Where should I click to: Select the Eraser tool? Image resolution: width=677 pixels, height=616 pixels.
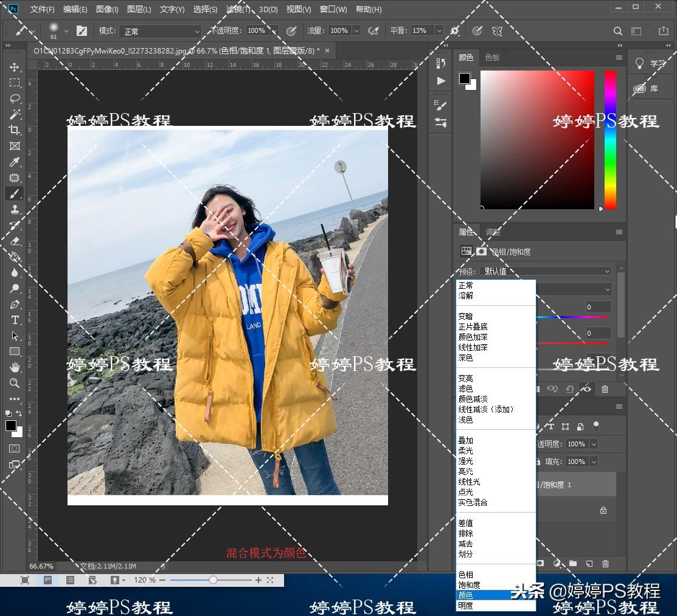(x=14, y=241)
